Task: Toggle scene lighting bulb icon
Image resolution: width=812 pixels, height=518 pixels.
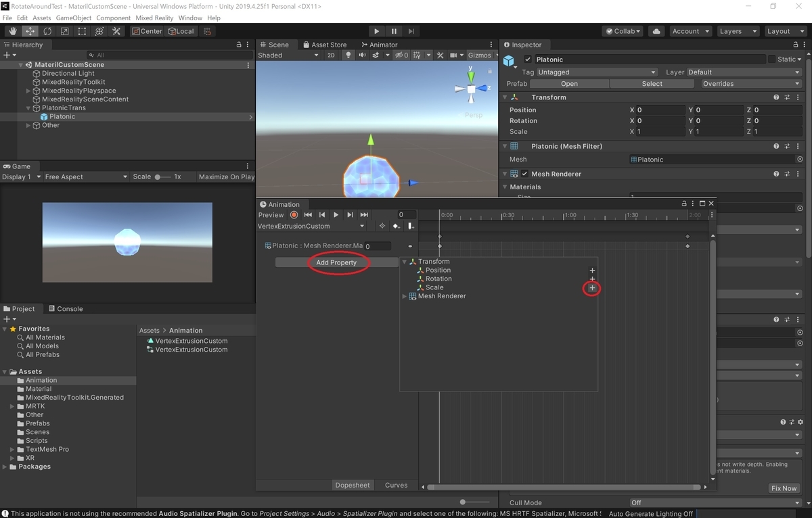Action: point(348,55)
